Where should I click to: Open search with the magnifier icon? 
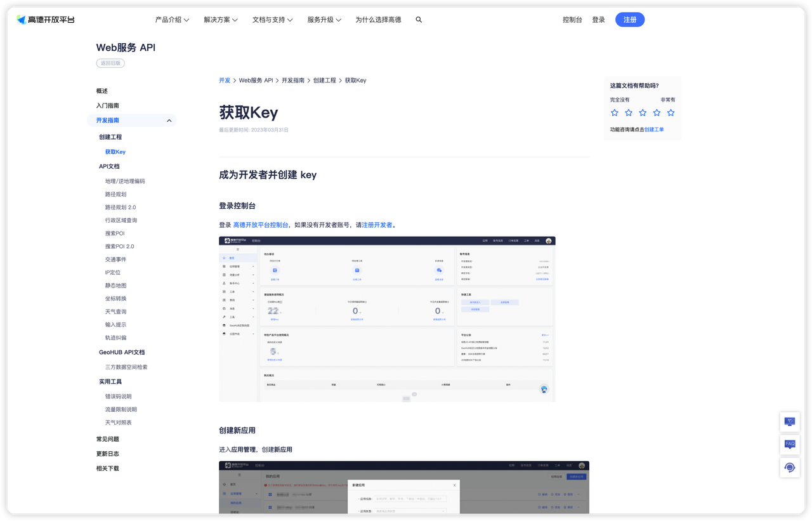click(x=419, y=20)
